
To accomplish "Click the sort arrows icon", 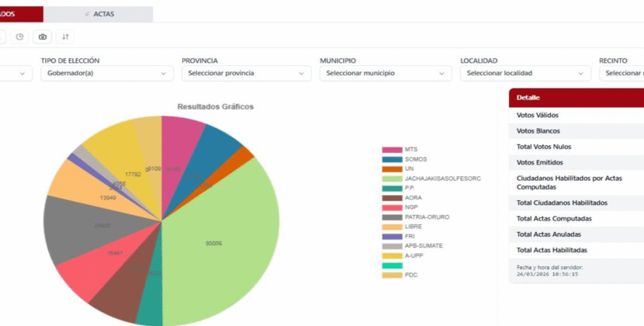I will [65, 37].
